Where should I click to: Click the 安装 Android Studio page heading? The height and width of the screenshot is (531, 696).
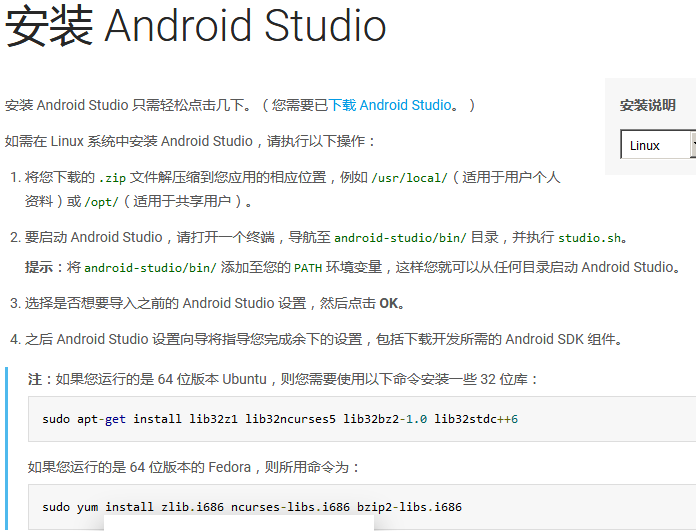click(196, 27)
